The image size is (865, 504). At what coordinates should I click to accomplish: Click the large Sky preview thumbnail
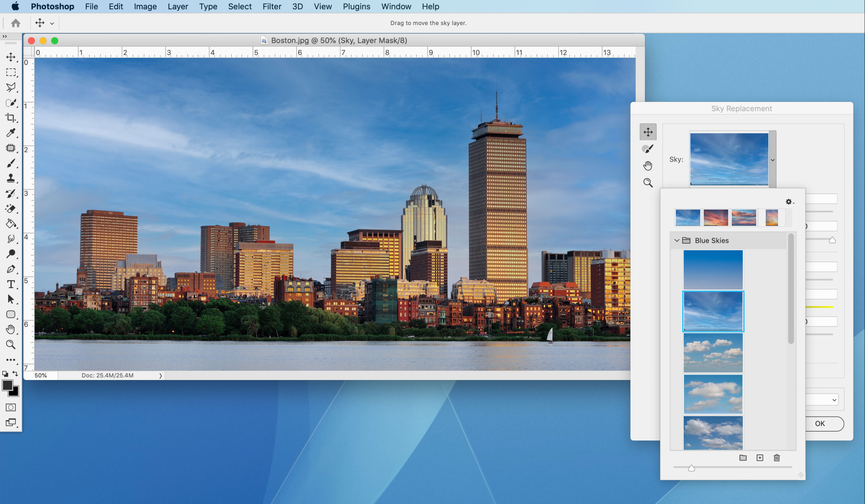(x=729, y=159)
